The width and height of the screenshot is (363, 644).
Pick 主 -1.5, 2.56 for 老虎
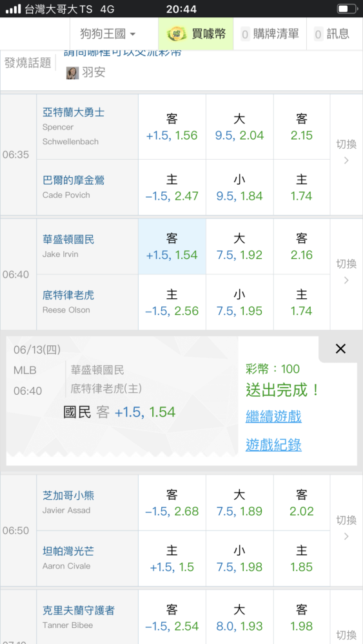click(x=172, y=302)
